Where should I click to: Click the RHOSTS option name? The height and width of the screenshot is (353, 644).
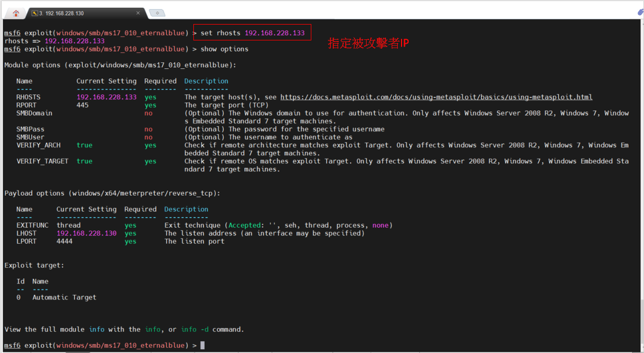[28, 97]
